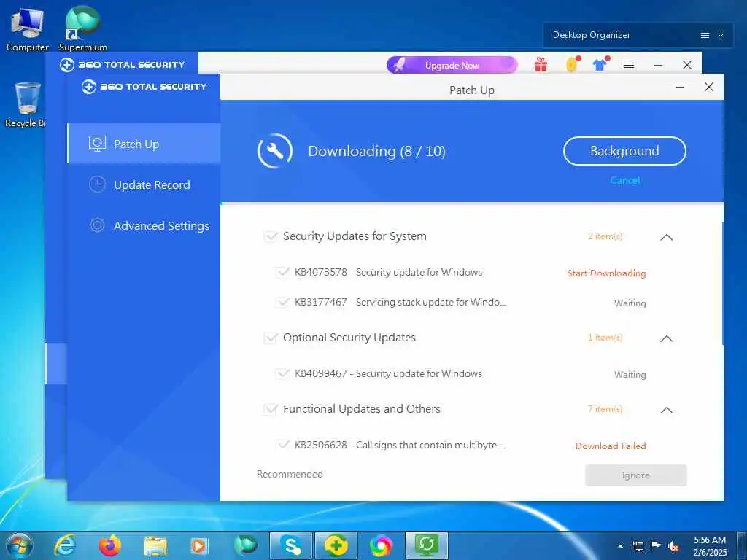Image resolution: width=747 pixels, height=560 pixels.
Task: Click the Update Record clock icon
Action: pyautogui.click(x=97, y=184)
